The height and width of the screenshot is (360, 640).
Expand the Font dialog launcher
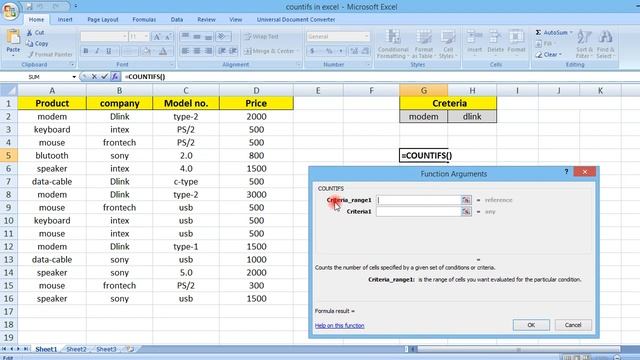tap(172, 64)
